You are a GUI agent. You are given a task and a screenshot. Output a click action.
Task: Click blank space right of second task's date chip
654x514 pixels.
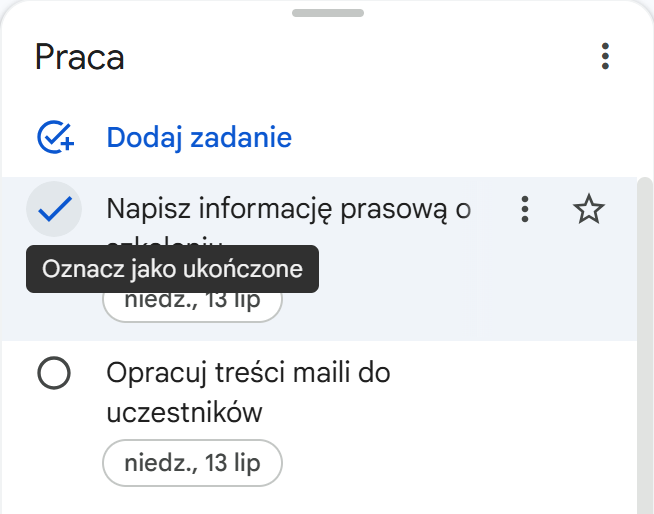450,463
